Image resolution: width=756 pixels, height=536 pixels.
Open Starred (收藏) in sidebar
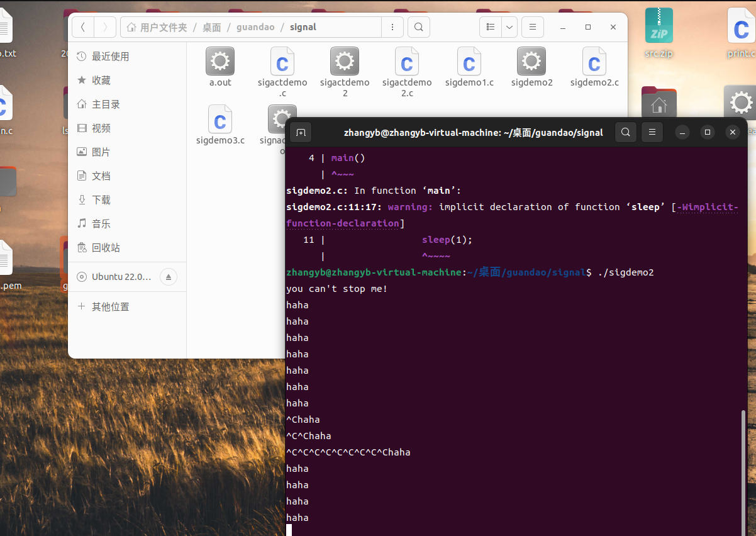127,81
